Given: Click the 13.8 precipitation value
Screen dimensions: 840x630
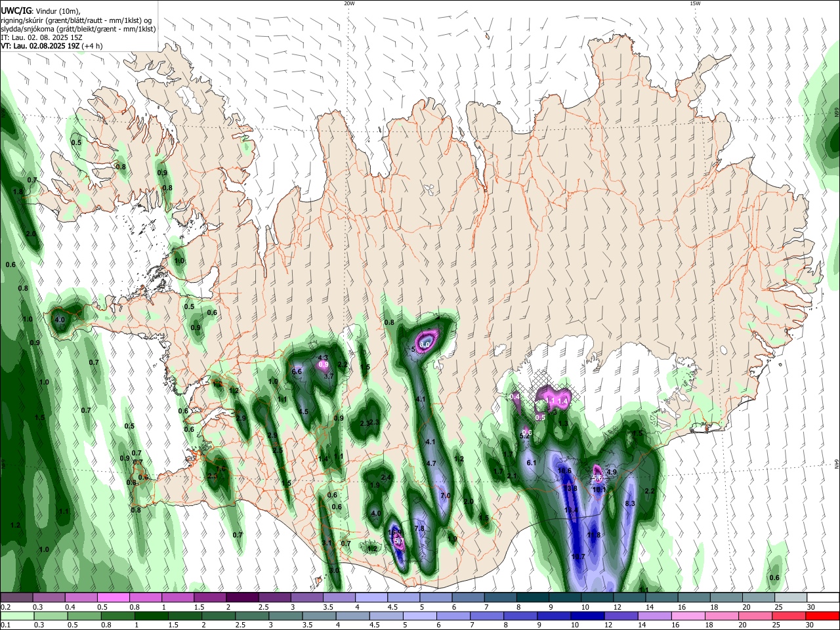Looking at the screenshot, I should coord(571,488).
